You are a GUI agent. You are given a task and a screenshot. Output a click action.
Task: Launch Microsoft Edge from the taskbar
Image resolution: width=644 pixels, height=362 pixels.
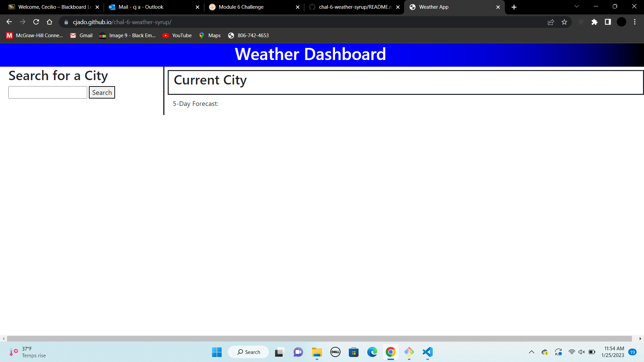coord(372,352)
